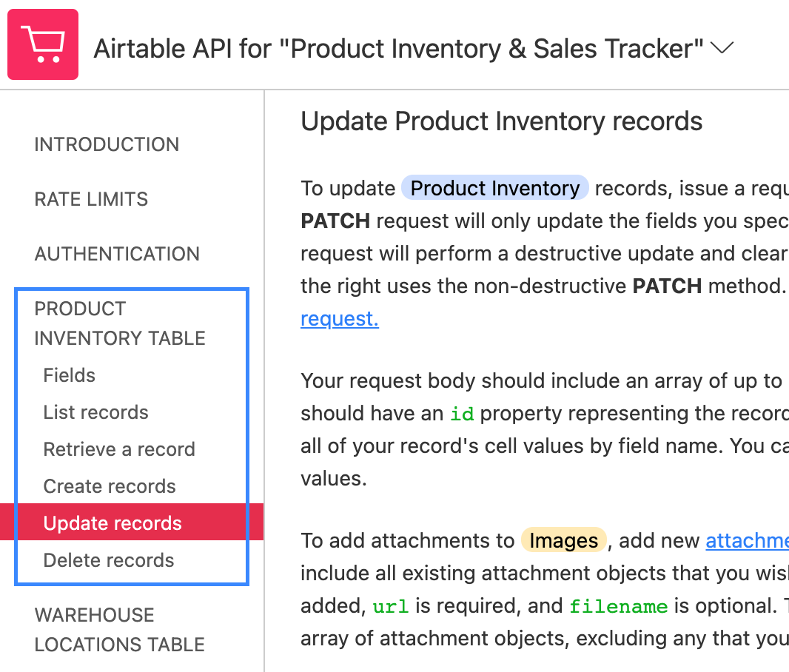Image resolution: width=789 pixels, height=672 pixels.
Task: Follow the blue "request." link
Action: [339, 319]
